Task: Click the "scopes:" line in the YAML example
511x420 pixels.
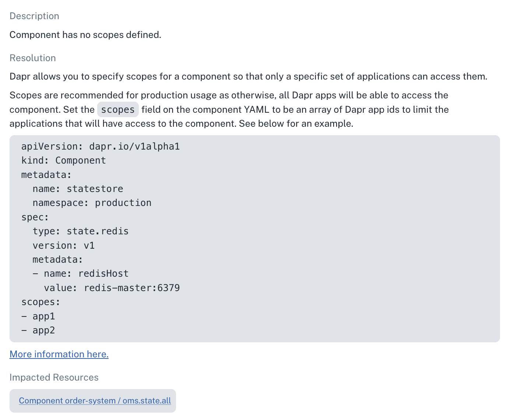Action: tap(41, 302)
